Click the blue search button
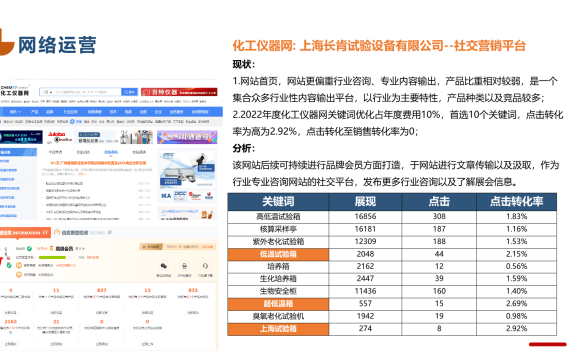Viewport: 570px width, 360px height. click(x=129, y=92)
